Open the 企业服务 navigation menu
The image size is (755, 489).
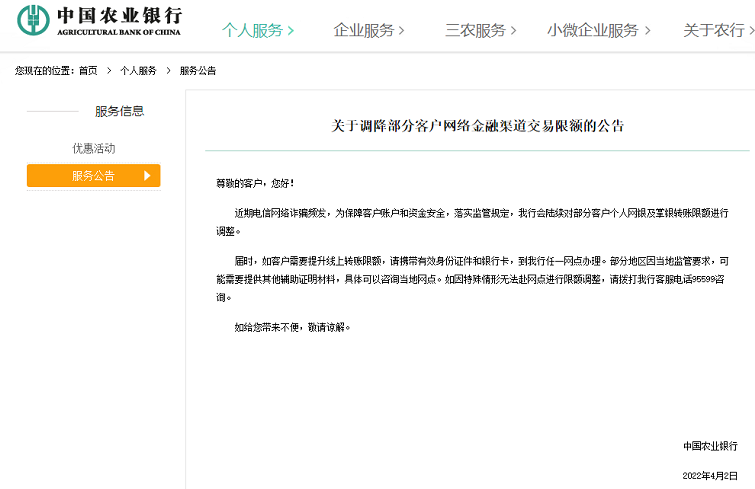(363, 31)
